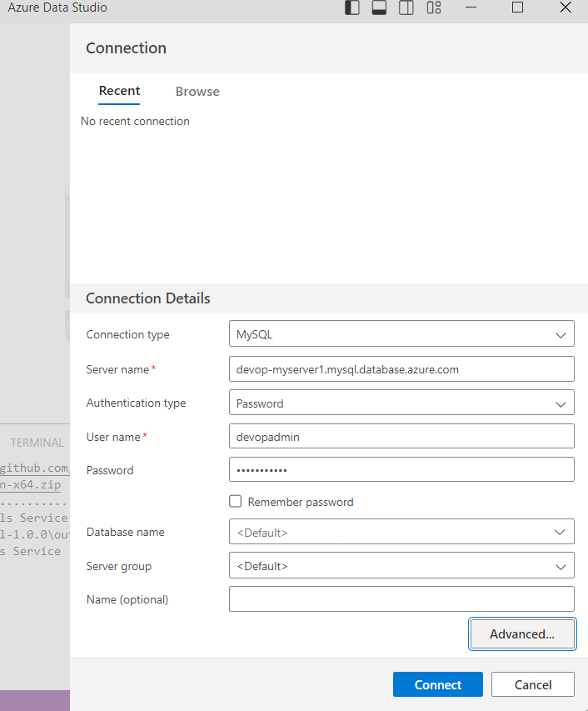Image resolution: width=588 pixels, height=711 pixels.
Task: Open customize layout icon
Action: coord(434,8)
